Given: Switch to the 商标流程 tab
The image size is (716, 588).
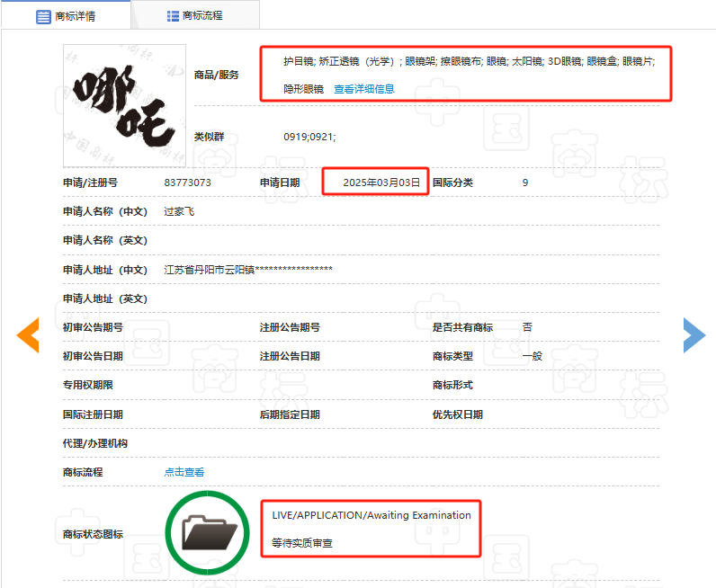Looking at the screenshot, I should click(x=201, y=16).
